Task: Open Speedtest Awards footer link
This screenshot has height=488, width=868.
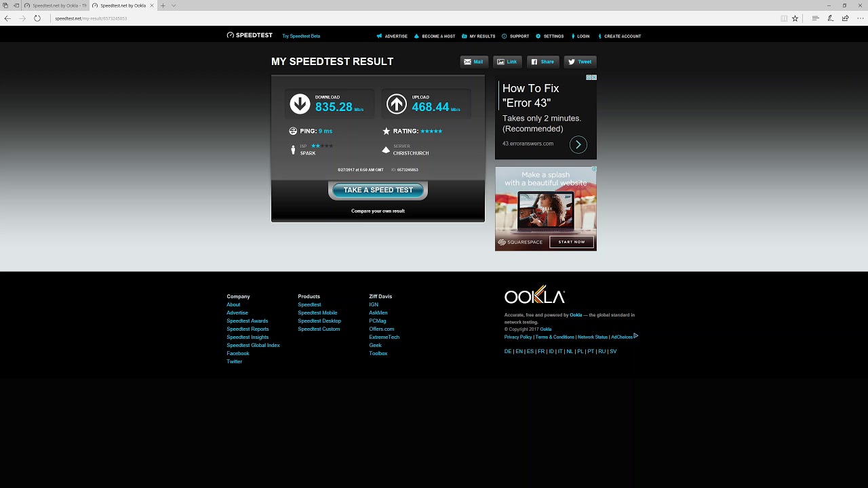Action: 248,321
